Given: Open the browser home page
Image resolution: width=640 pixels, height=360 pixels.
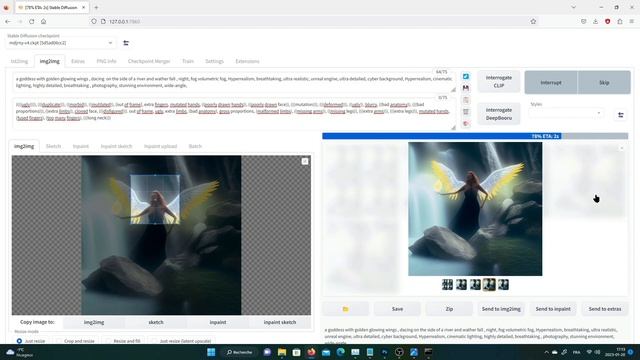Looking at the screenshot, I should [x=43, y=21].
